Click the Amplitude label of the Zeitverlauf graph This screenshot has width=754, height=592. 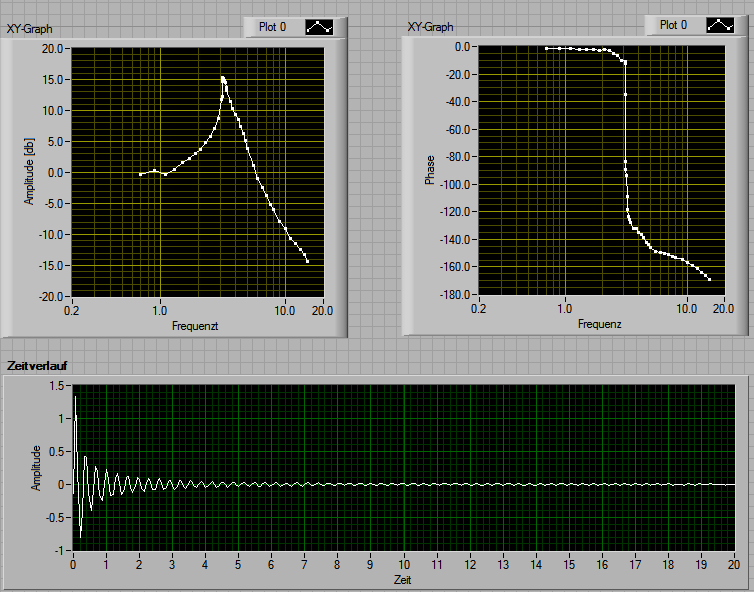point(36,468)
